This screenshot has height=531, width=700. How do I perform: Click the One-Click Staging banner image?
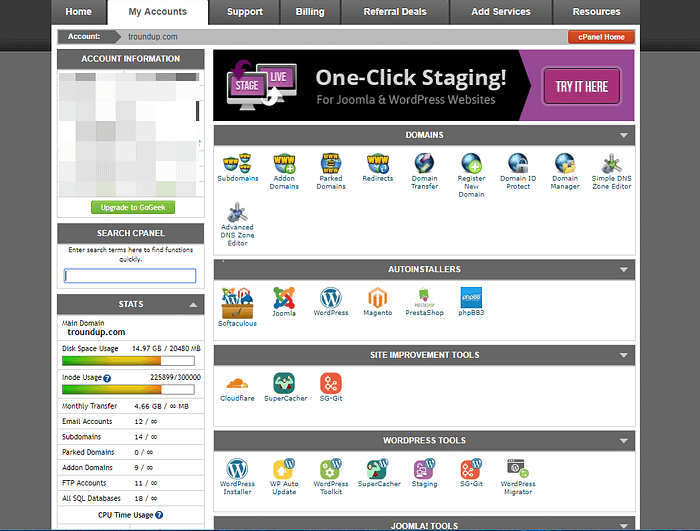click(423, 85)
